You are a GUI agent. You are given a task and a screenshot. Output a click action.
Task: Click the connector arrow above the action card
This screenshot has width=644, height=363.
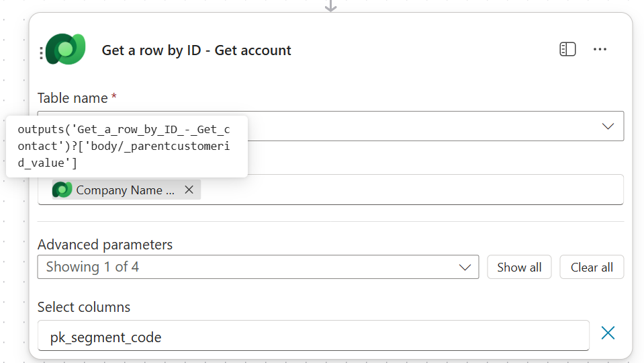point(330,6)
